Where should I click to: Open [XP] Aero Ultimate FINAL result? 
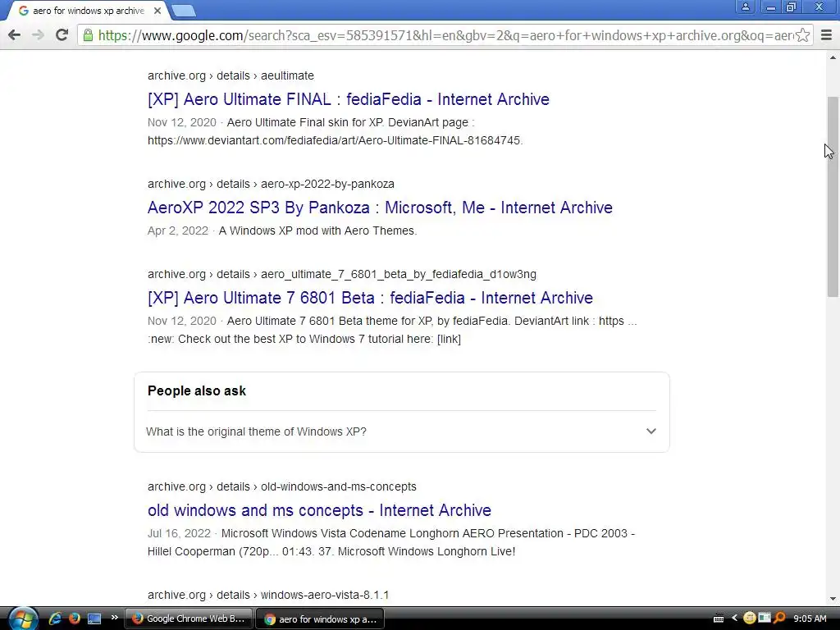coord(348,99)
